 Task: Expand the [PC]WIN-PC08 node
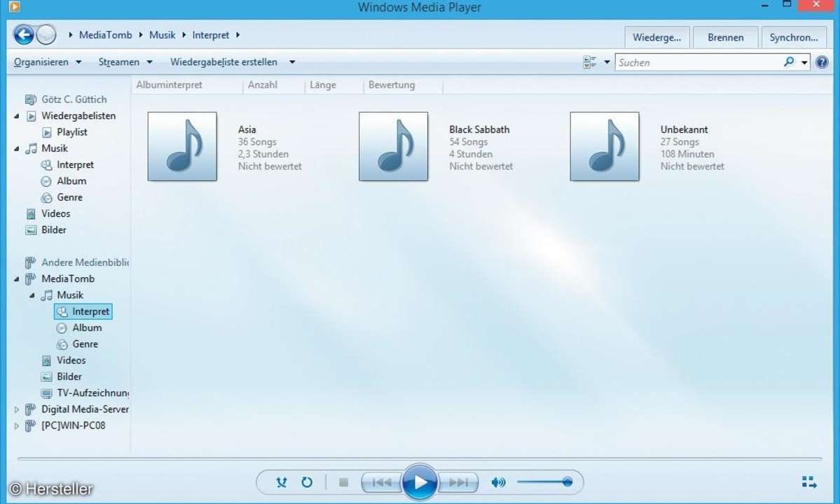point(17,426)
